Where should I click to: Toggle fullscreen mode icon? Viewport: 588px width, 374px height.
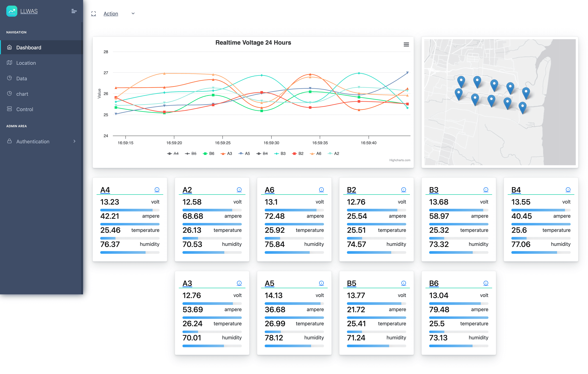[94, 14]
